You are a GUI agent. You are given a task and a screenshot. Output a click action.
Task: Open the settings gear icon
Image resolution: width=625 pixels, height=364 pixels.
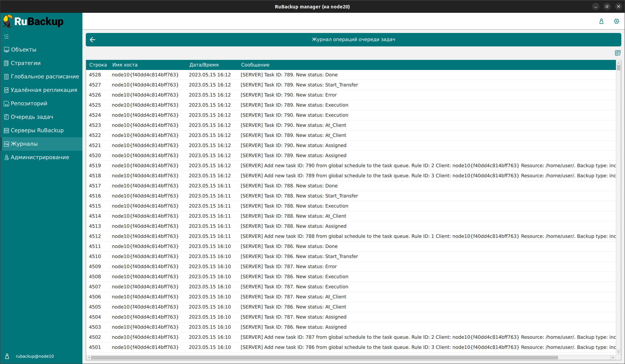tap(616, 21)
